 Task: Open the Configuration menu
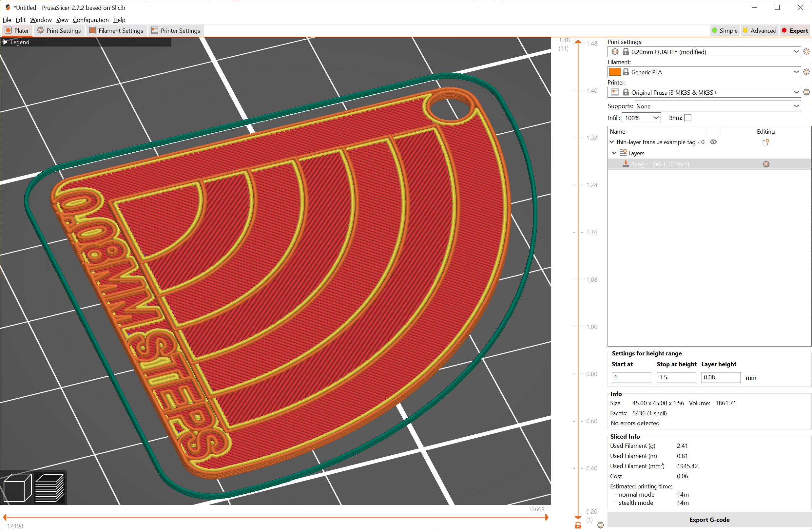click(91, 20)
